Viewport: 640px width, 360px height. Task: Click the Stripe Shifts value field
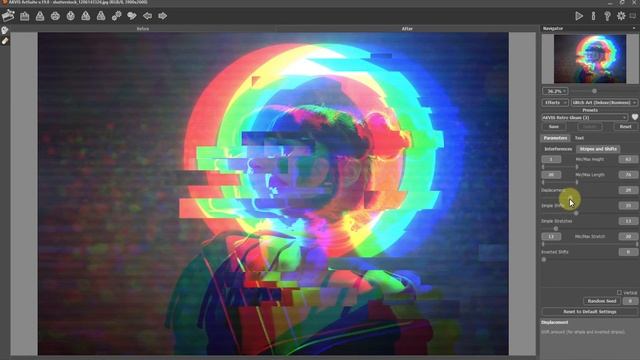click(x=628, y=205)
